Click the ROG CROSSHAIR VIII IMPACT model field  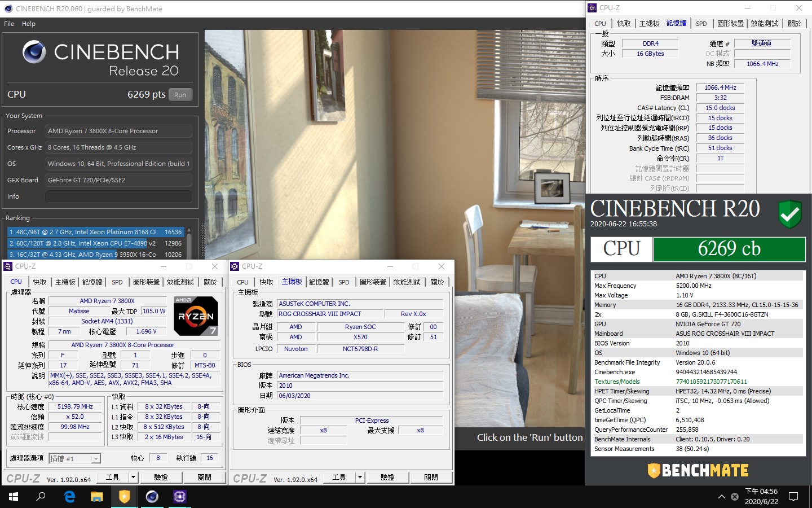click(329, 314)
